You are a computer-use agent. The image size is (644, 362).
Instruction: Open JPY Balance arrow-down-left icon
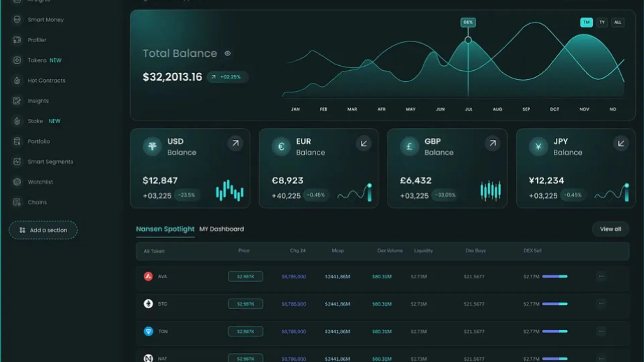[x=621, y=143]
